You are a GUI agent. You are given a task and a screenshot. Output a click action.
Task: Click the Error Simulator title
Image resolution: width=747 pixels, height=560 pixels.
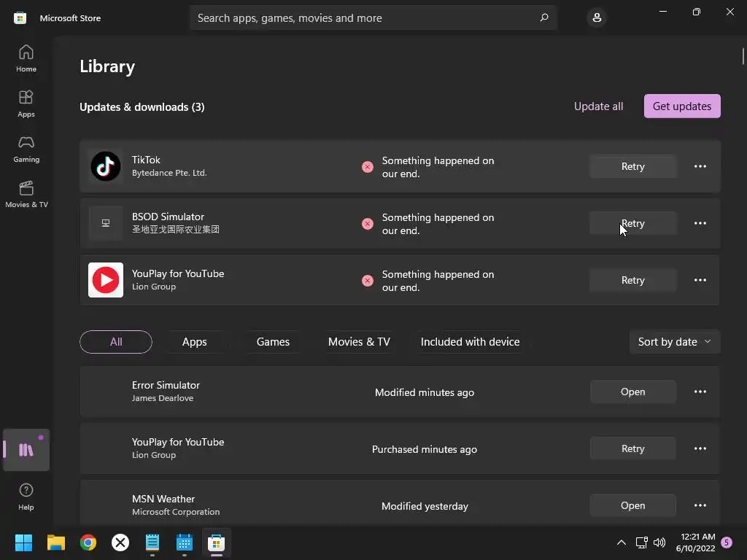pos(166,385)
